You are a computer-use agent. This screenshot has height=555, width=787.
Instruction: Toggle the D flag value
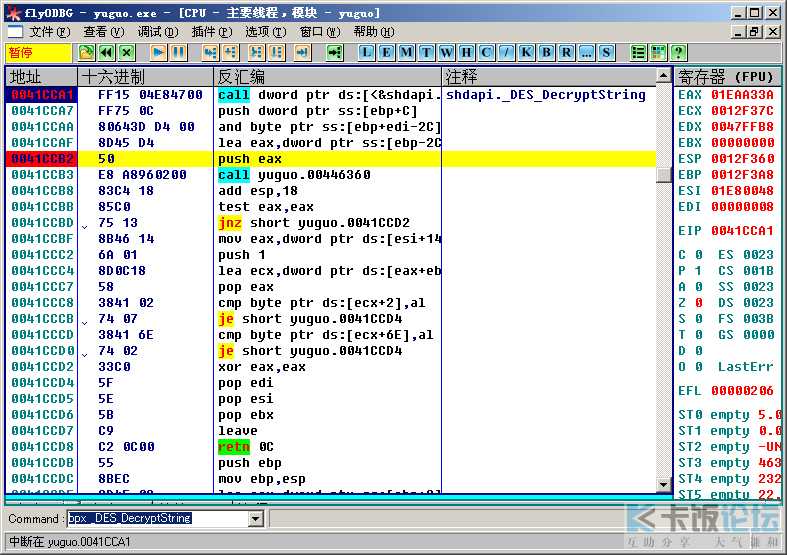click(698, 351)
